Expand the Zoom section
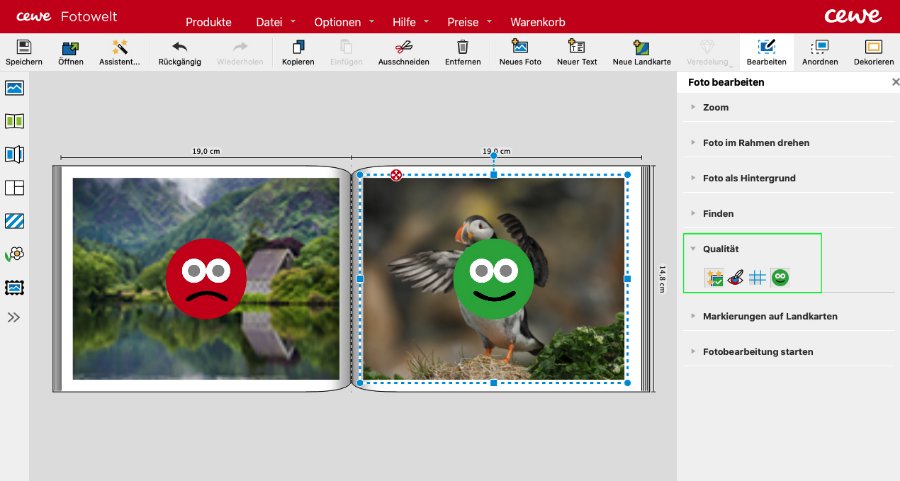This screenshot has width=900, height=481. point(715,107)
